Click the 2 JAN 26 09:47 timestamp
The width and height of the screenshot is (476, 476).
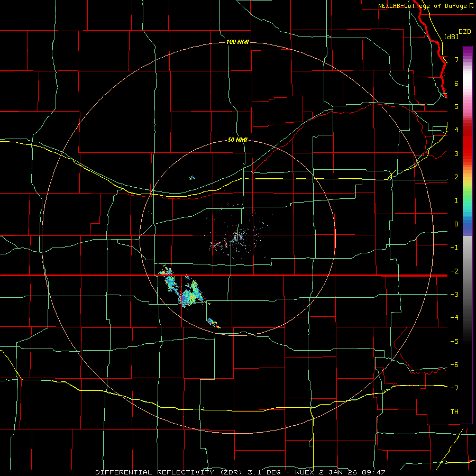coord(352,472)
